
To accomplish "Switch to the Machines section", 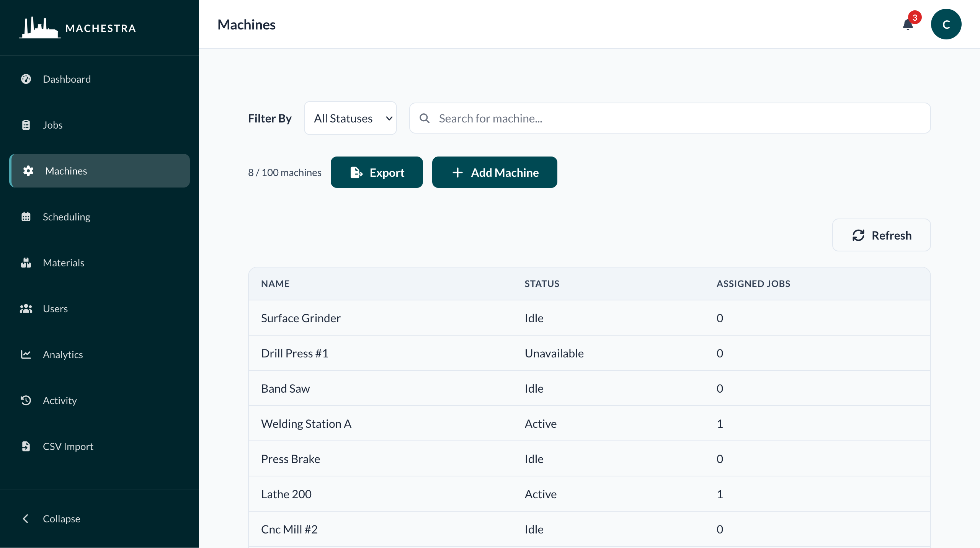I will coord(66,171).
